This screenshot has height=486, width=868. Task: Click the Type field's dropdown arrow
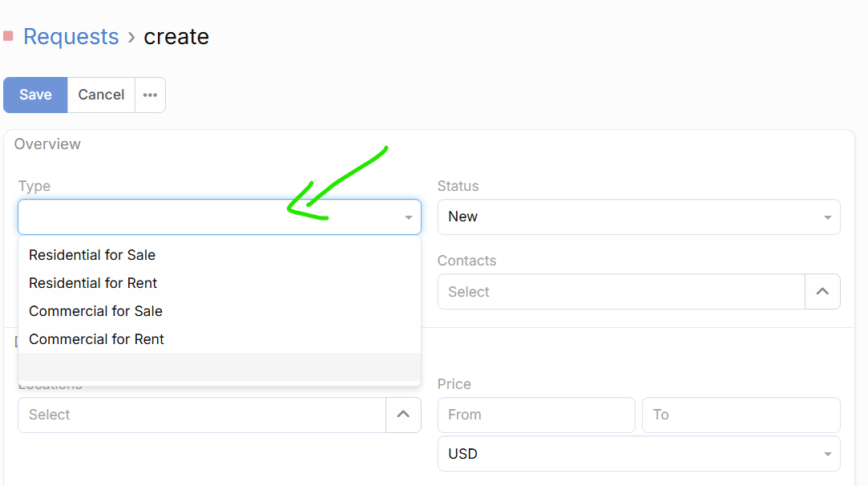409,217
